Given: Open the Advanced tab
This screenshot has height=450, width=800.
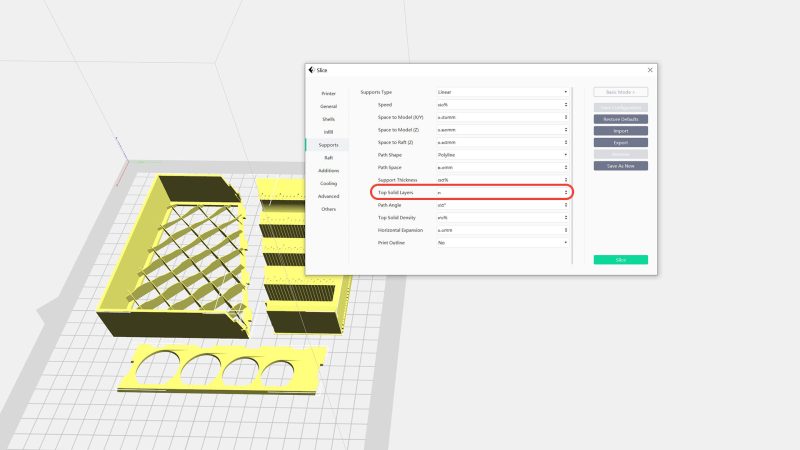Looking at the screenshot, I should click(x=328, y=196).
